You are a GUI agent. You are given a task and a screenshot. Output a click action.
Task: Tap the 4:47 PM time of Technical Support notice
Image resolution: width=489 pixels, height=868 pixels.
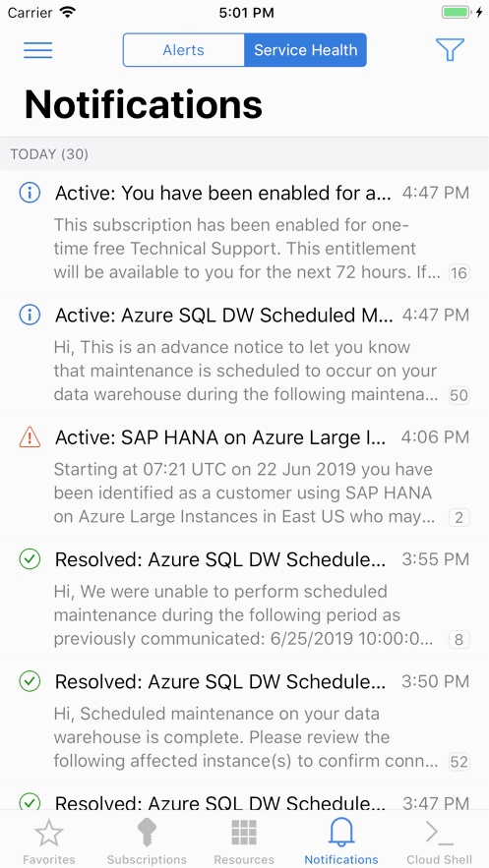click(436, 194)
